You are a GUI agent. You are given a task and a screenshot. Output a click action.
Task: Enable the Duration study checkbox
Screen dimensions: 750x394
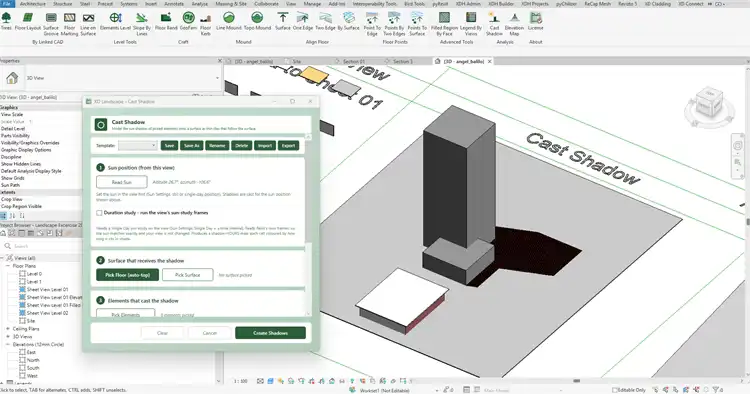[x=99, y=213]
